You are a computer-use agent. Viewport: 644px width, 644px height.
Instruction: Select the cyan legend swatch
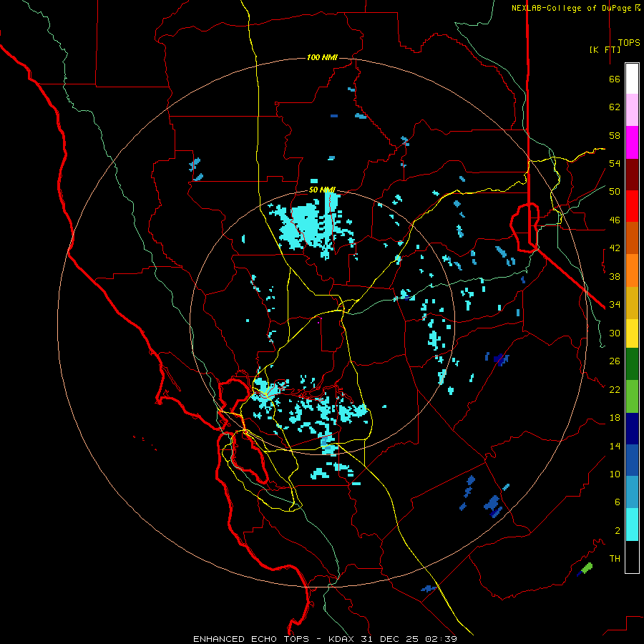(x=632, y=525)
